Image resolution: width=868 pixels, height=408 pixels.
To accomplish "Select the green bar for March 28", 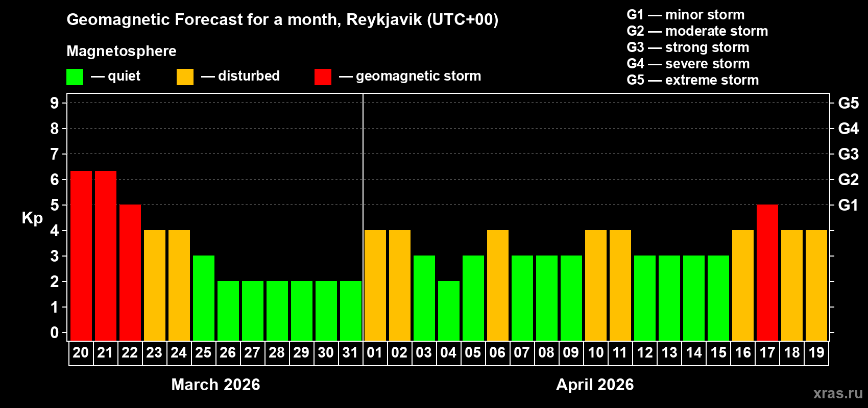I will click(x=277, y=311).
